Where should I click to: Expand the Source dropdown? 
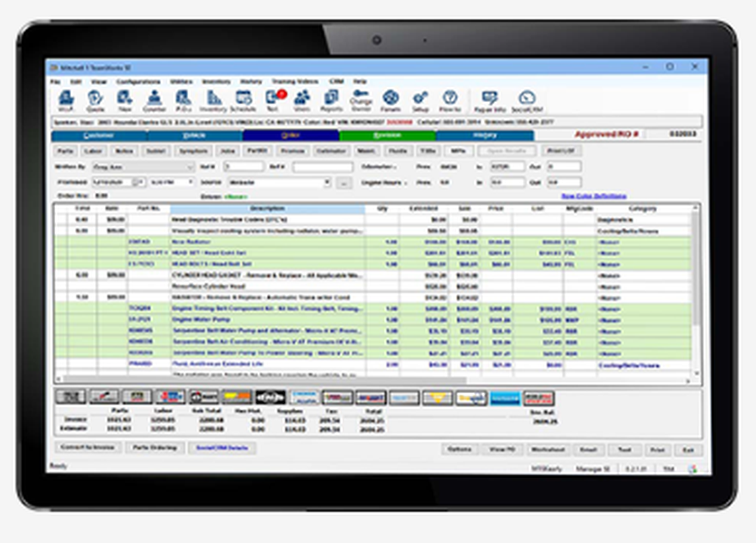327,182
